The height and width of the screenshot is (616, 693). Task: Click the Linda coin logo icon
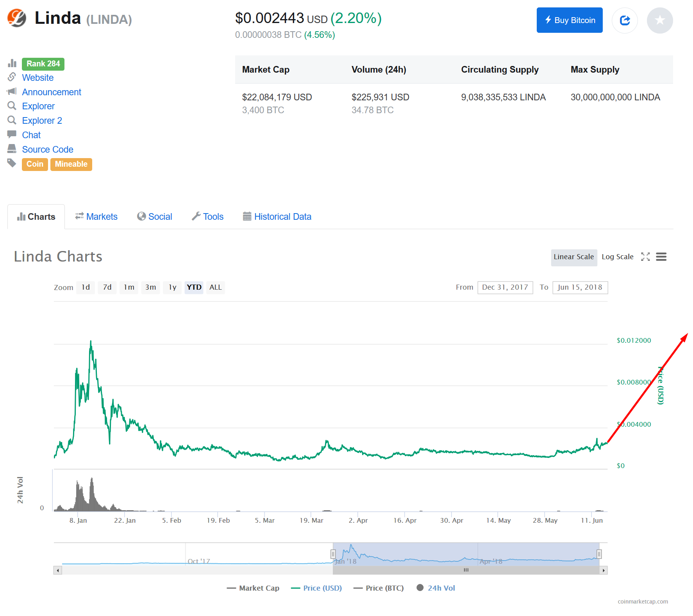click(x=17, y=18)
